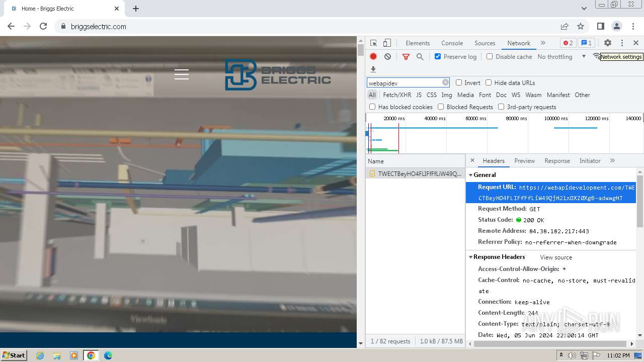Open the tab search dropdown arrow
This screenshot has width=644, height=362.
pyautogui.click(x=584, y=9)
